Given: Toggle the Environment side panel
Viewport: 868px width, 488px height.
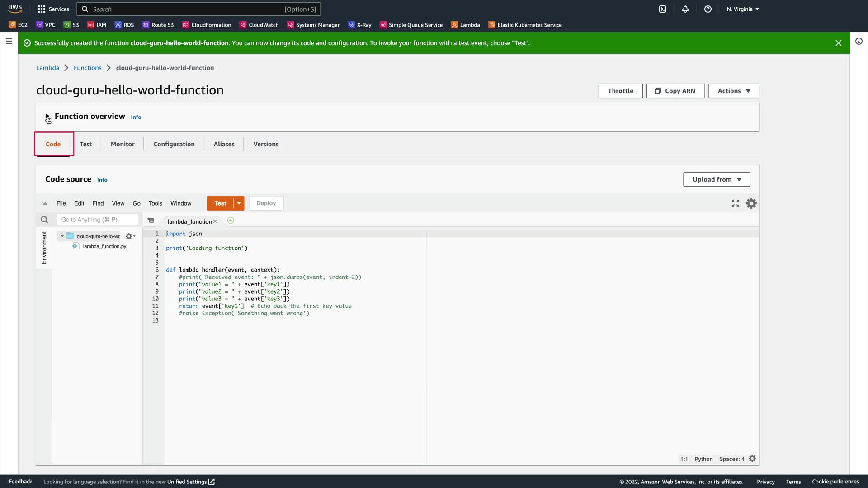Looking at the screenshot, I should coord(44,248).
